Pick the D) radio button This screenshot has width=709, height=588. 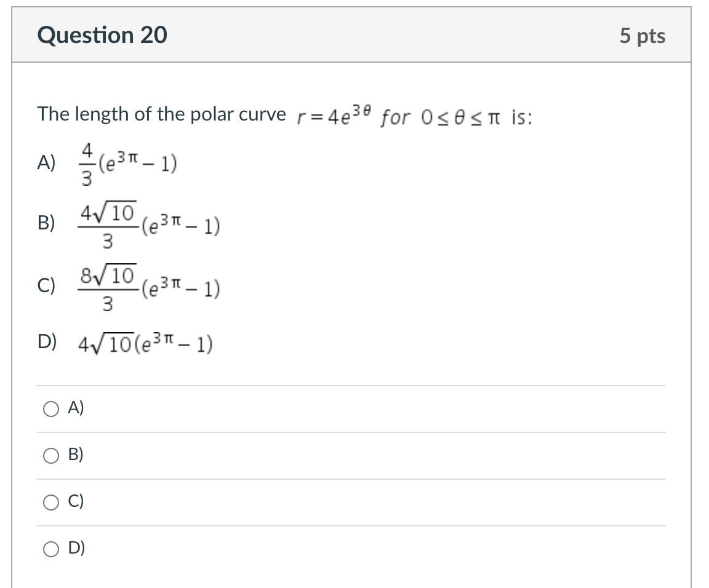click(50, 549)
